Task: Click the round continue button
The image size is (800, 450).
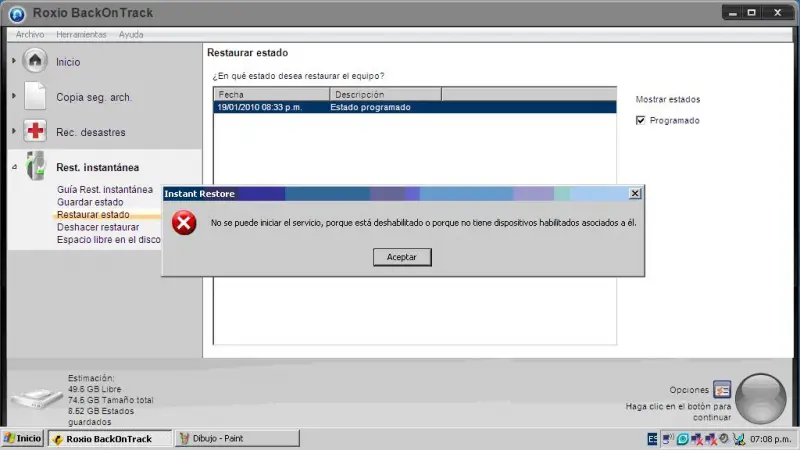Action: (x=761, y=398)
